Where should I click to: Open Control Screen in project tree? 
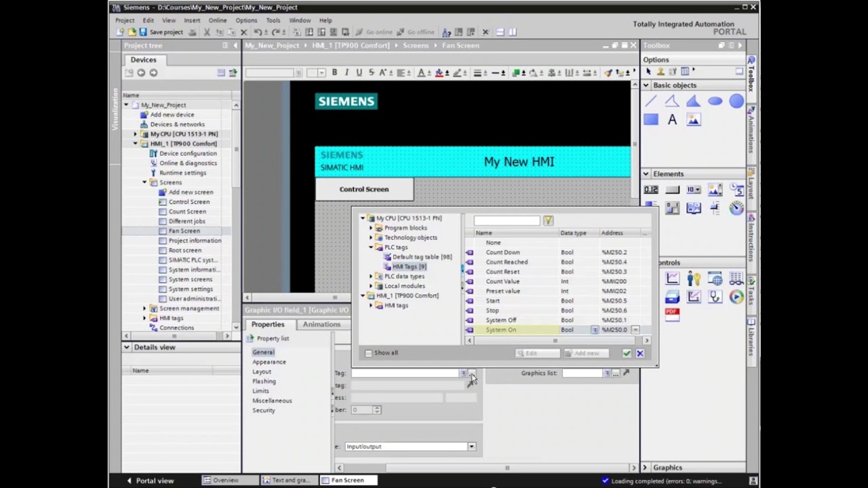pos(189,202)
